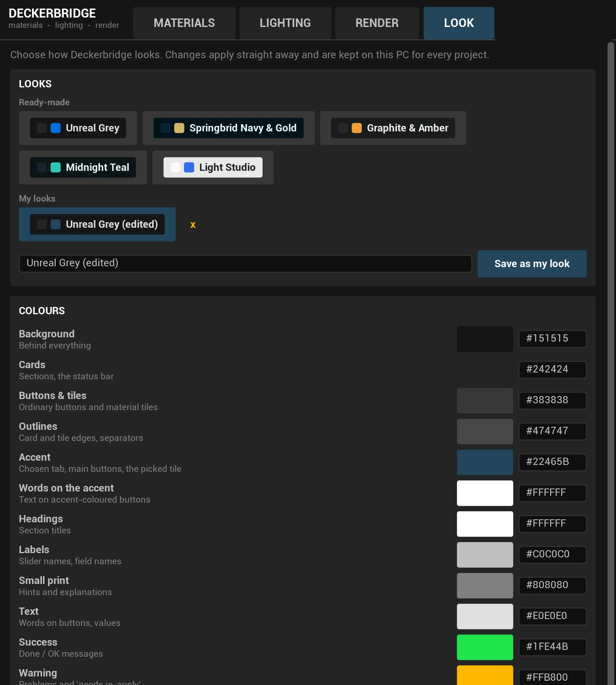Click the DECKERBRIDGE app title

(x=52, y=13)
